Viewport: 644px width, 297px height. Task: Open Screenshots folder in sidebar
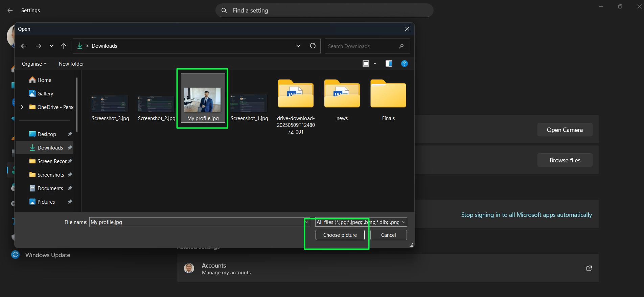click(45, 175)
